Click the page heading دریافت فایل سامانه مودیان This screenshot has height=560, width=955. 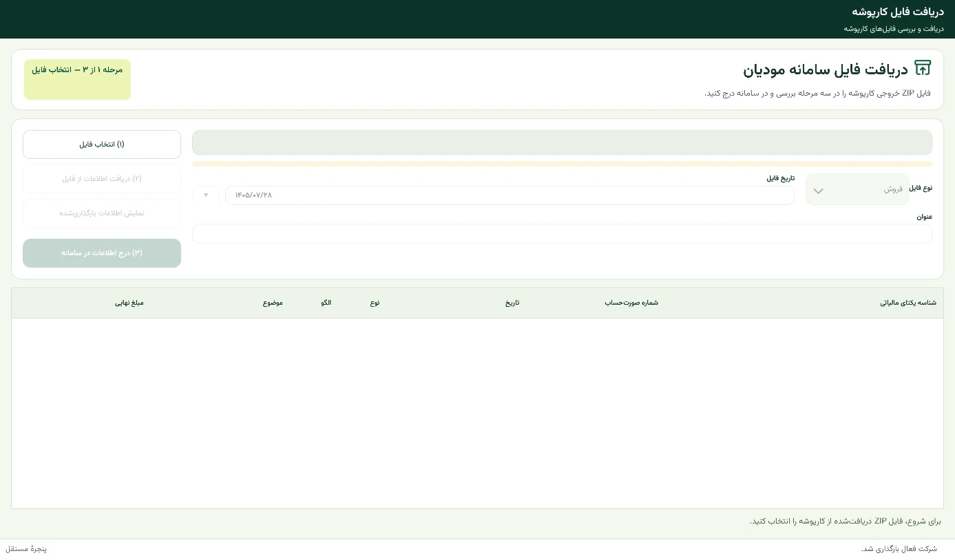tap(825, 69)
